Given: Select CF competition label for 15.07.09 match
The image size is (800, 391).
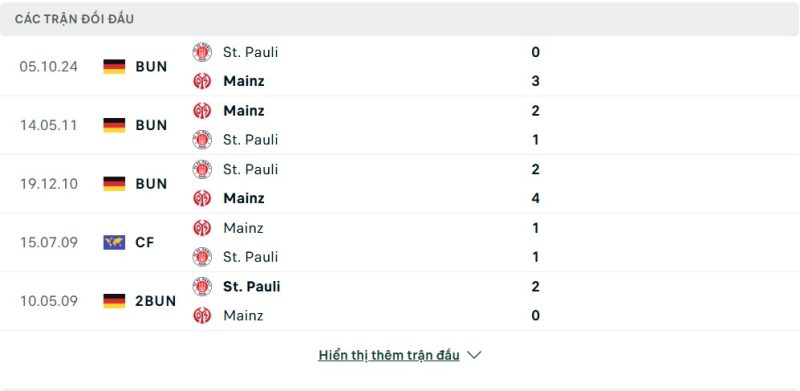Looking at the screenshot, I should tap(145, 242).
